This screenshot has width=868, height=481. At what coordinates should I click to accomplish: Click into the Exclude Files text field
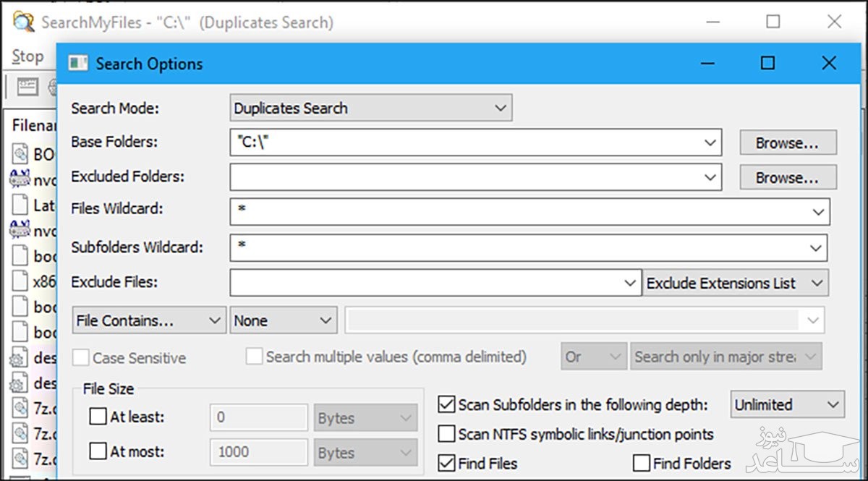point(427,284)
